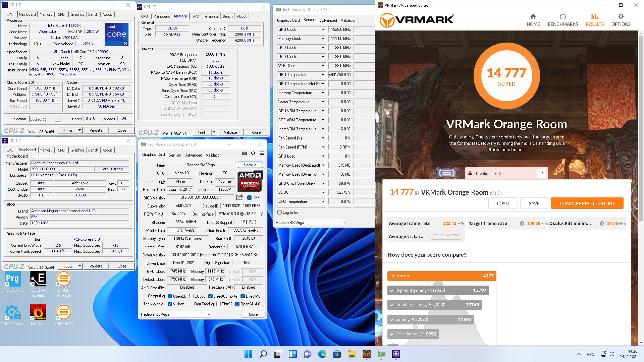Image resolution: width=644 pixels, height=362 pixels.
Task: Toggle the Vulkan checkbox
Action: (x=170, y=304)
